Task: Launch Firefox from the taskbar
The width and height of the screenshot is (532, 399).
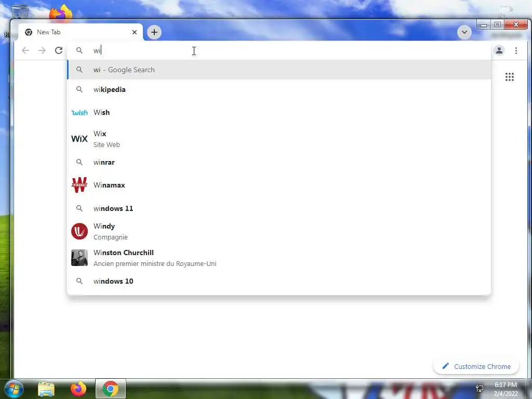Action: point(78,389)
